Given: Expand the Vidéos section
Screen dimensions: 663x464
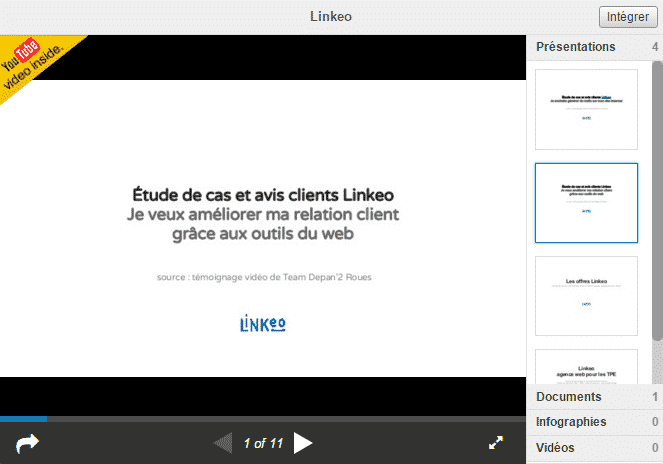Looking at the screenshot, I should click(x=595, y=448).
